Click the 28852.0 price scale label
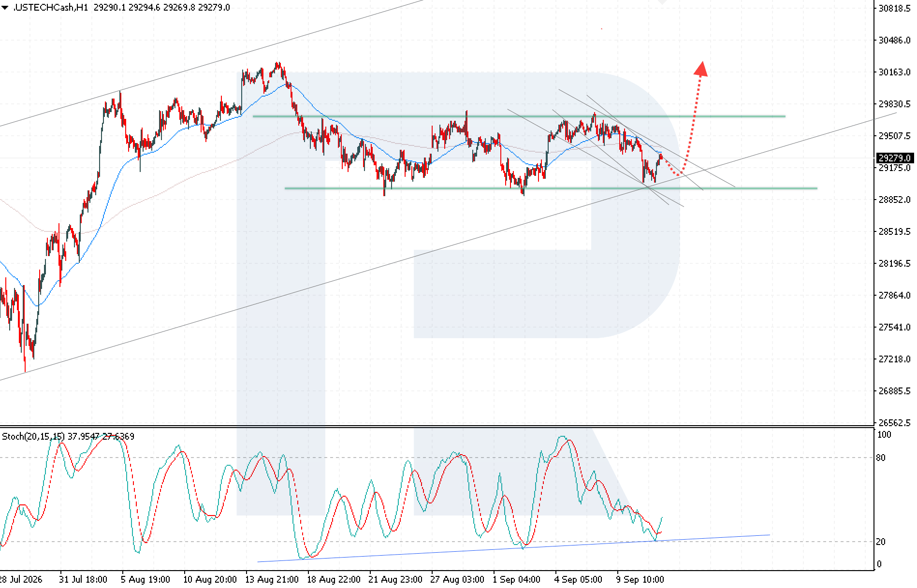The height and width of the screenshot is (588, 917). tap(894, 200)
